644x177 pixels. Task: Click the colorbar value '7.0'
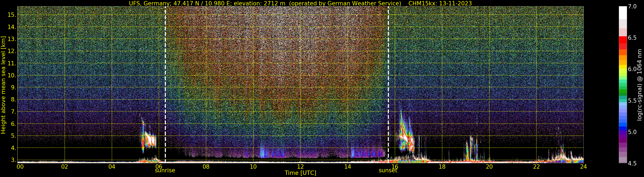632,6
